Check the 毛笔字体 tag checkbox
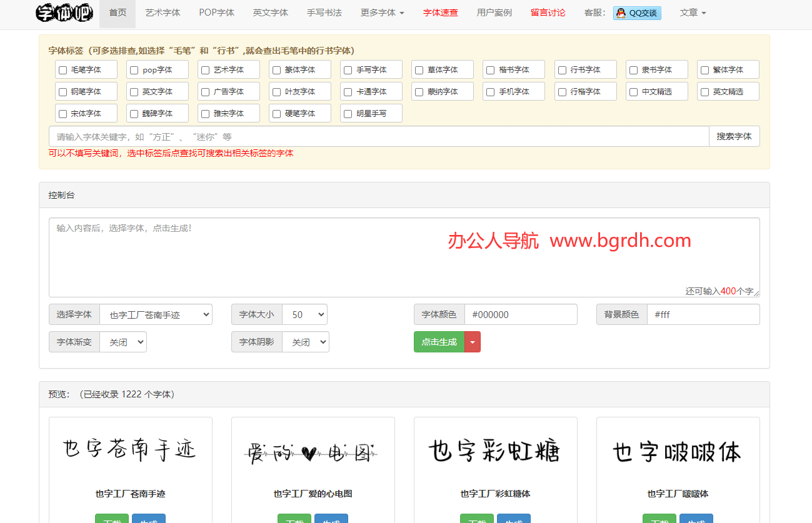 [x=62, y=69]
